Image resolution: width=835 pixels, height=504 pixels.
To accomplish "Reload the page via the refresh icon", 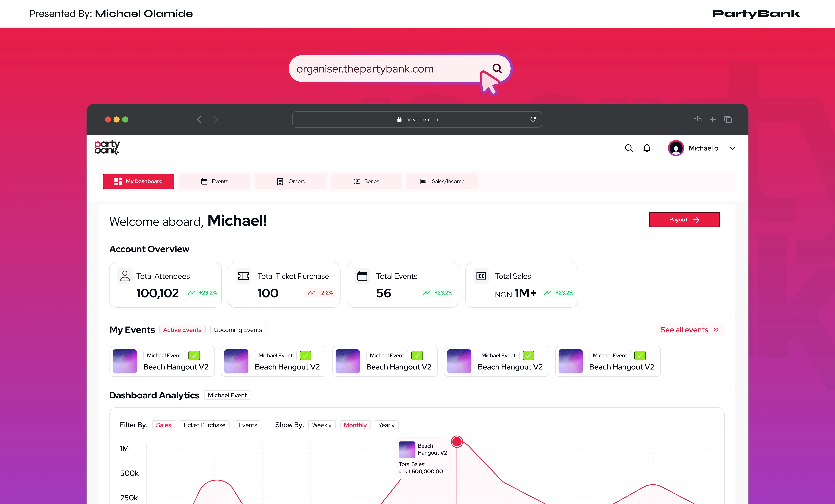I will (x=533, y=119).
